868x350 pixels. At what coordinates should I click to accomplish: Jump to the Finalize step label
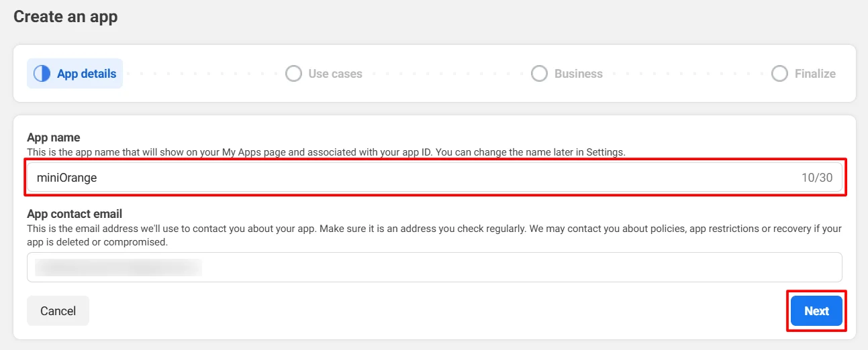pos(815,74)
